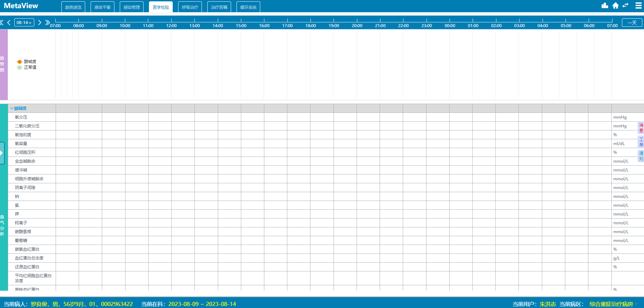Viewport: 644px width, 308px height.
Task: Select the 葡萄糖 row label
Action: tap(21, 241)
